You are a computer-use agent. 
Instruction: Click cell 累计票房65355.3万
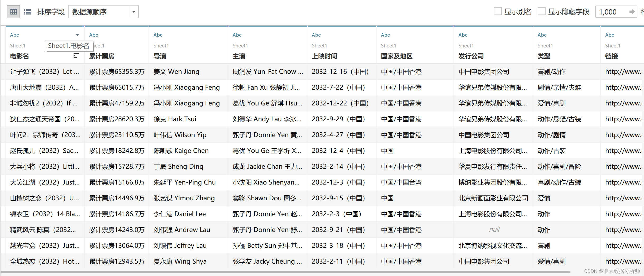tap(117, 72)
